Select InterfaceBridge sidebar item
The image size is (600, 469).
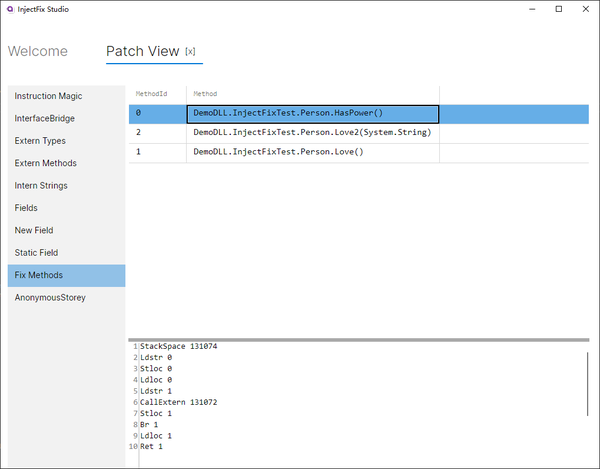pyautogui.click(x=45, y=118)
